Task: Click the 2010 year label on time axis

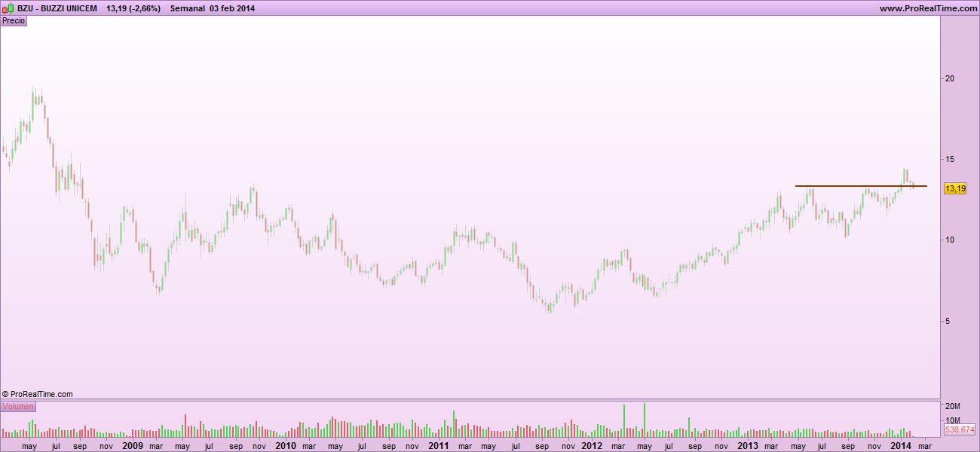Action: [x=286, y=446]
